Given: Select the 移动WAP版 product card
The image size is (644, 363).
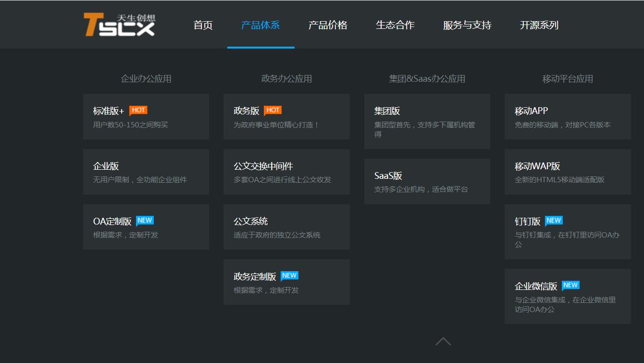Looking at the screenshot, I should coord(568,172).
